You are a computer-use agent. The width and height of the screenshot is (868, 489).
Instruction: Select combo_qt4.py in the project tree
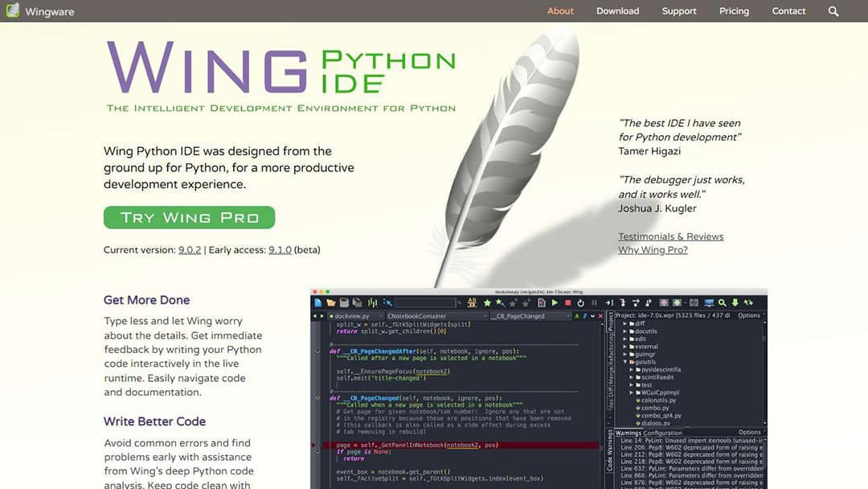(x=661, y=415)
